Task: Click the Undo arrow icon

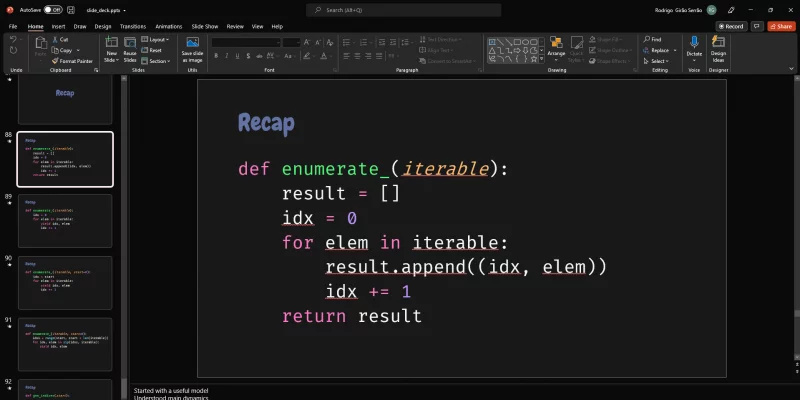Action: point(13,39)
